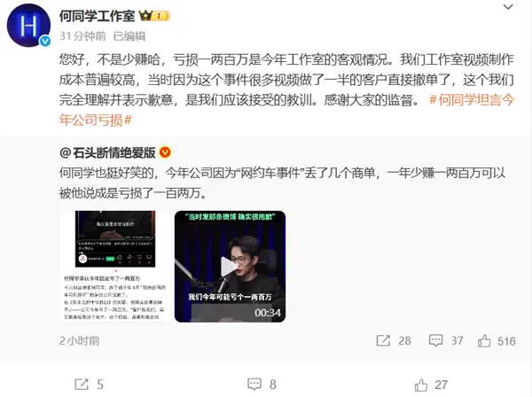Click the orange verified badge beside 石头断情绝爱版

pyautogui.click(x=165, y=152)
